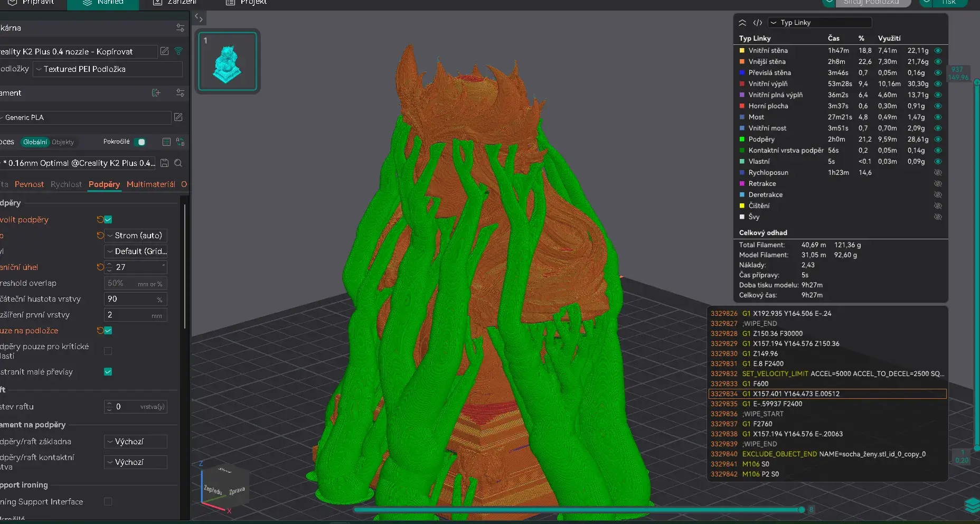Open the Typ Linky view mode dropdown
980x524 pixels.
pos(819,23)
